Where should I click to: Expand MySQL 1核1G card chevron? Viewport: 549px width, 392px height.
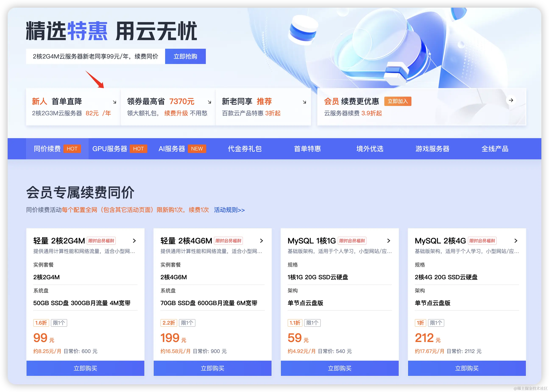click(x=389, y=241)
